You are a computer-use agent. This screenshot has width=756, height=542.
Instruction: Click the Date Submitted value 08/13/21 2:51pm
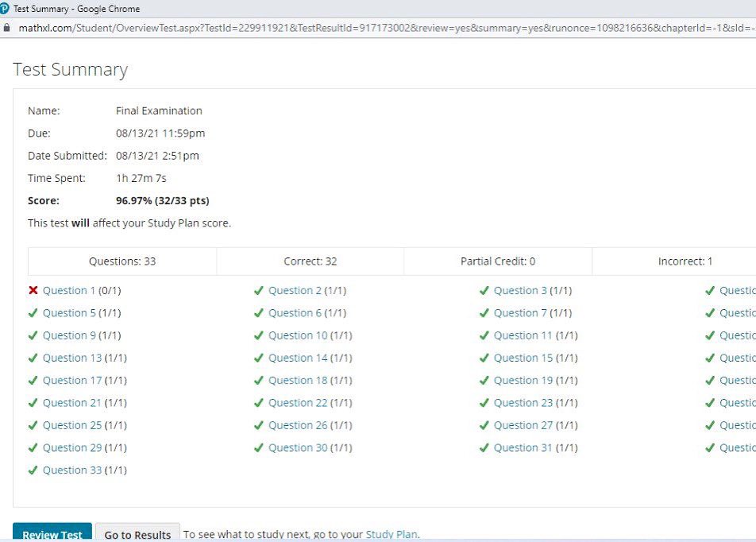[157, 156]
